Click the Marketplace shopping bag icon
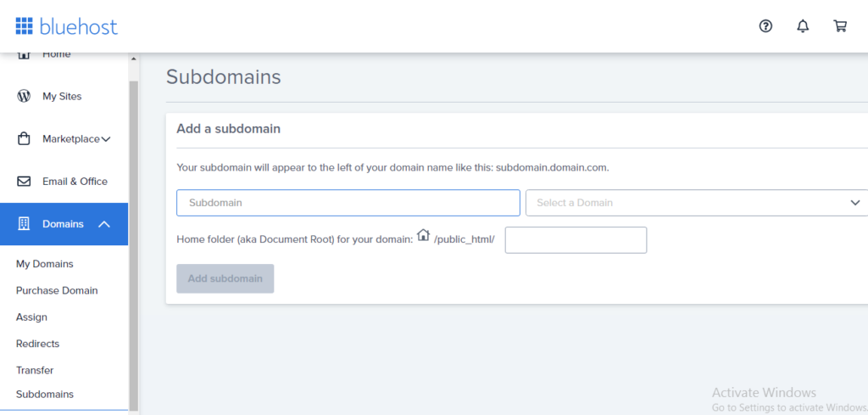The width and height of the screenshot is (868, 415). [23, 138]
